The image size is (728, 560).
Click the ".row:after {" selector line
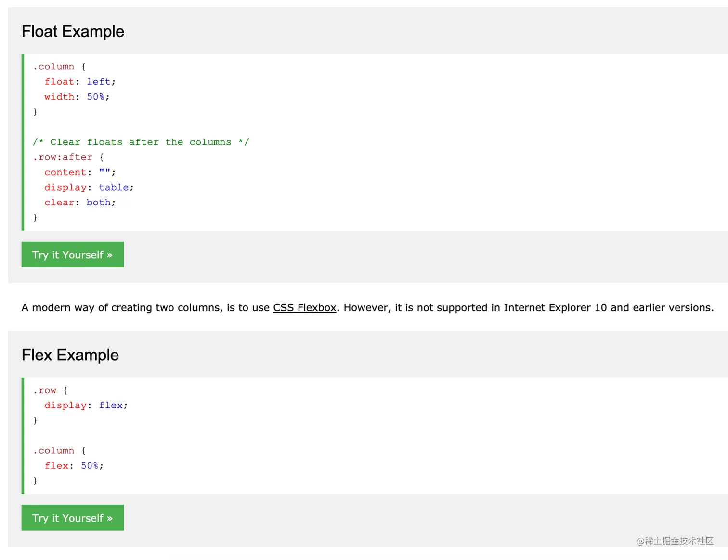[68, 157]
